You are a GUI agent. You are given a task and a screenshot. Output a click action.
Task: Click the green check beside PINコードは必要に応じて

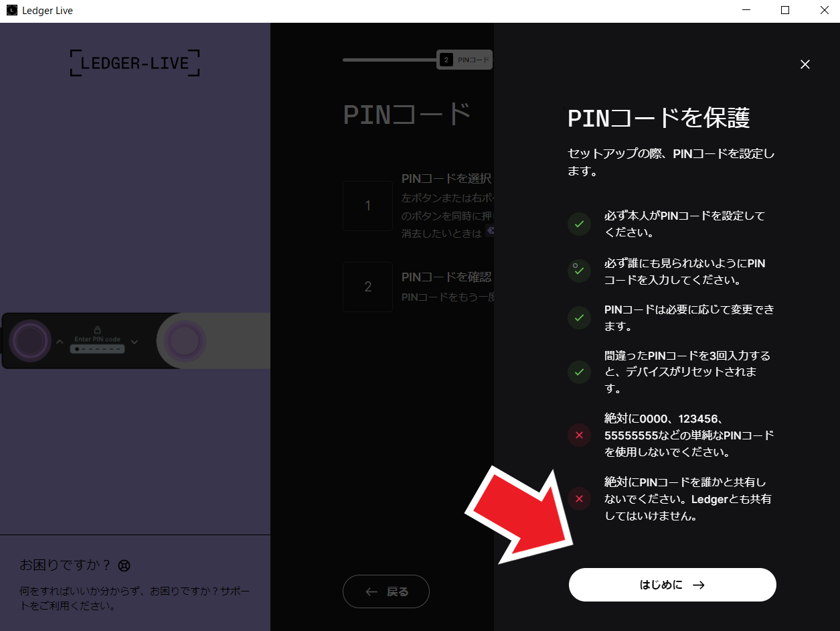pos(579,317)
